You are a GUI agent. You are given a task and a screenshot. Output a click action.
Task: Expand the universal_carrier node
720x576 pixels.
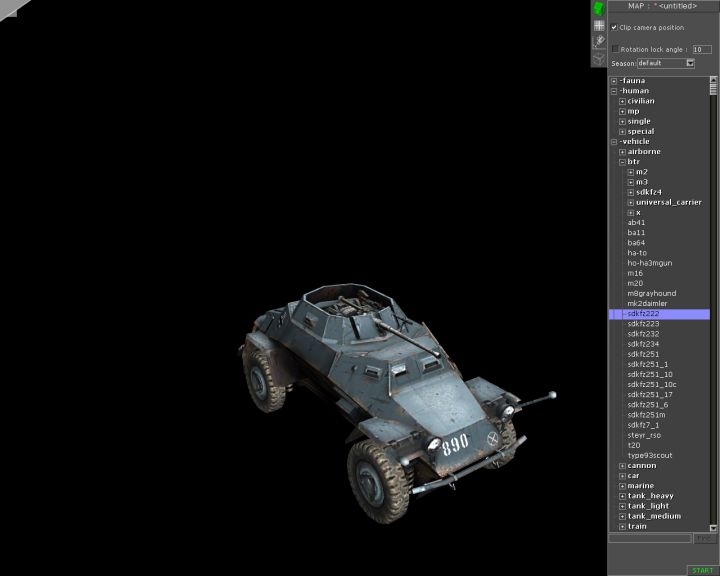tap(631, 202)
